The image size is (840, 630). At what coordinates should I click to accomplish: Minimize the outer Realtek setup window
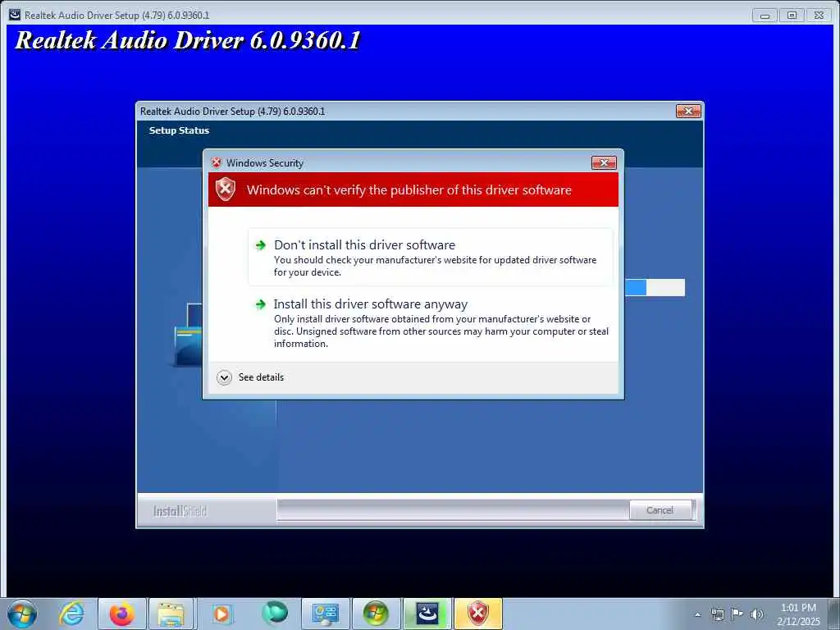click(x=765, y=15)
